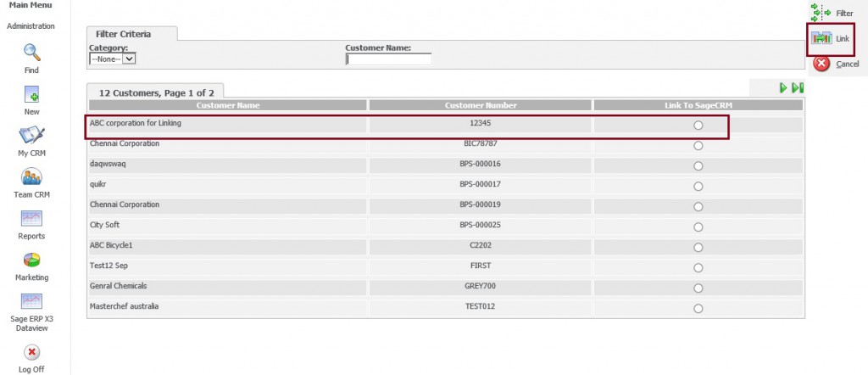Image resolution: width=868 pixels, height=375 pixels.
Task: Click the New record icon
Action: 31,94
